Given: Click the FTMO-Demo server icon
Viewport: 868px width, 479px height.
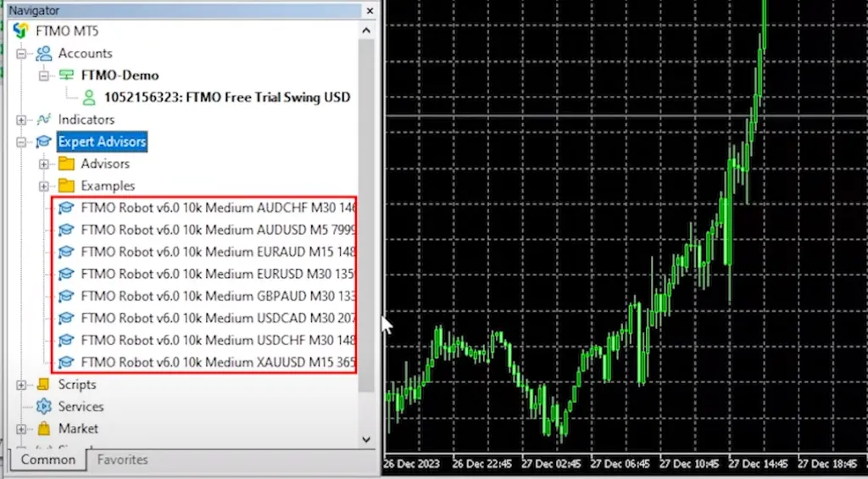Looking at the screenshot, I should click(66, 75).
